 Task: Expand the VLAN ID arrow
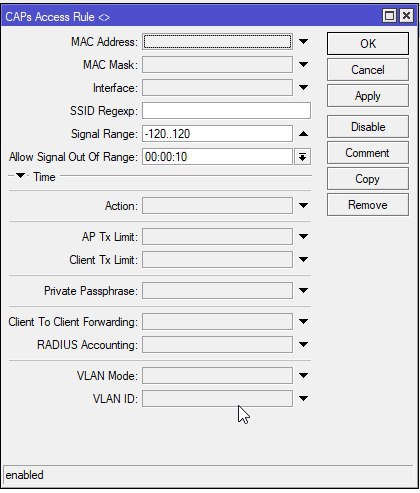[x=303, y=398]
